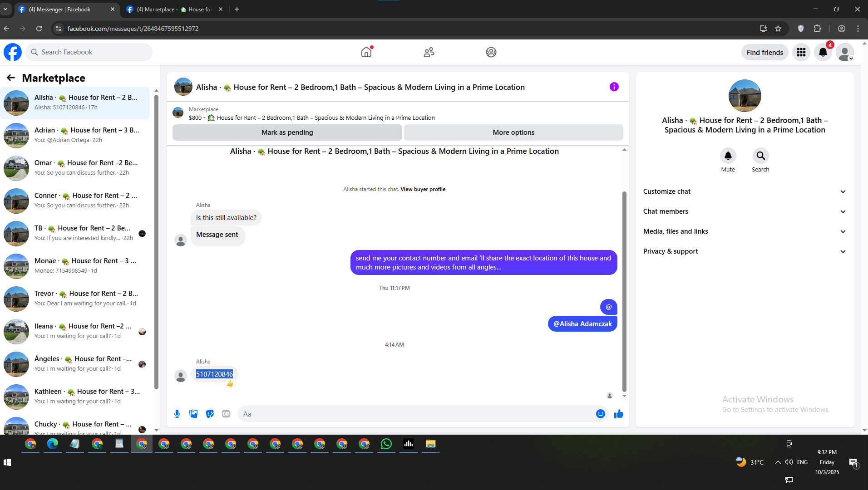Viewport: 868px width, 490px height.
Task: Show hidden system tray icons
Action: click(x=778, y=462)
